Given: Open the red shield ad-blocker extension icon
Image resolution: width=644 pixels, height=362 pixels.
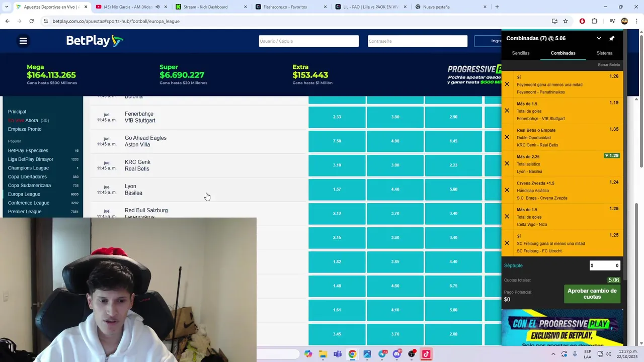Looking at the screenshot, I should pos(582,21).
